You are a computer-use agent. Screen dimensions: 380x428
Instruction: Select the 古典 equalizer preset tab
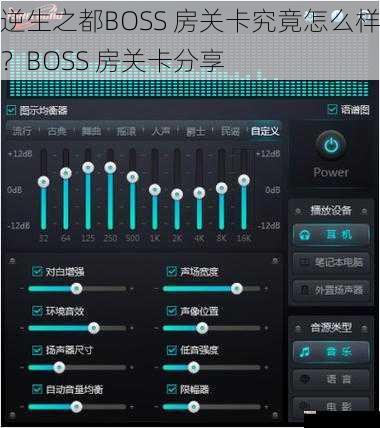tap(57, 131)
